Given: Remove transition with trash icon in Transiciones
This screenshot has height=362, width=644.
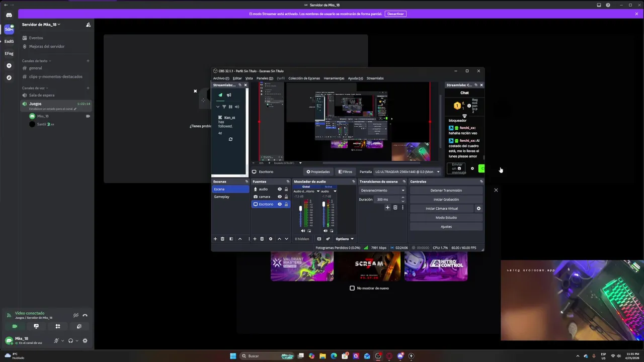Looking at the screenshot, I should 395,208.
